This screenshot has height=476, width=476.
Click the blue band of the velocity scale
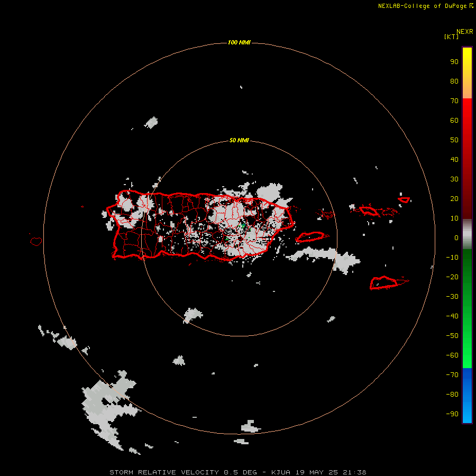pyautogui.click(x=467, y=396)
